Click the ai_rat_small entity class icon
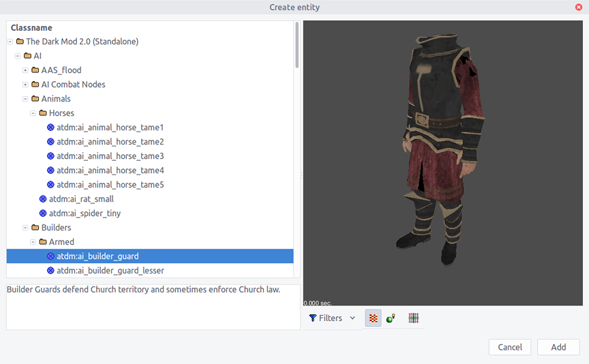 [x=43, y=199]
